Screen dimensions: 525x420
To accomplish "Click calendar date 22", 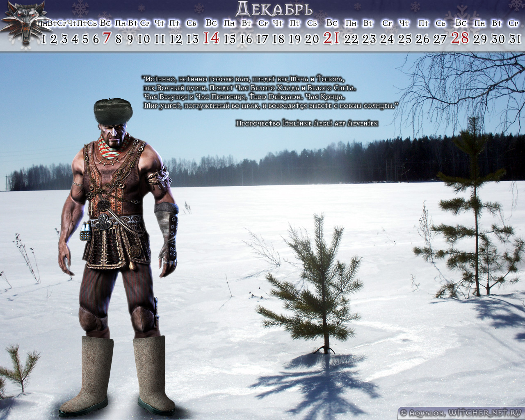I will (351, 39).
